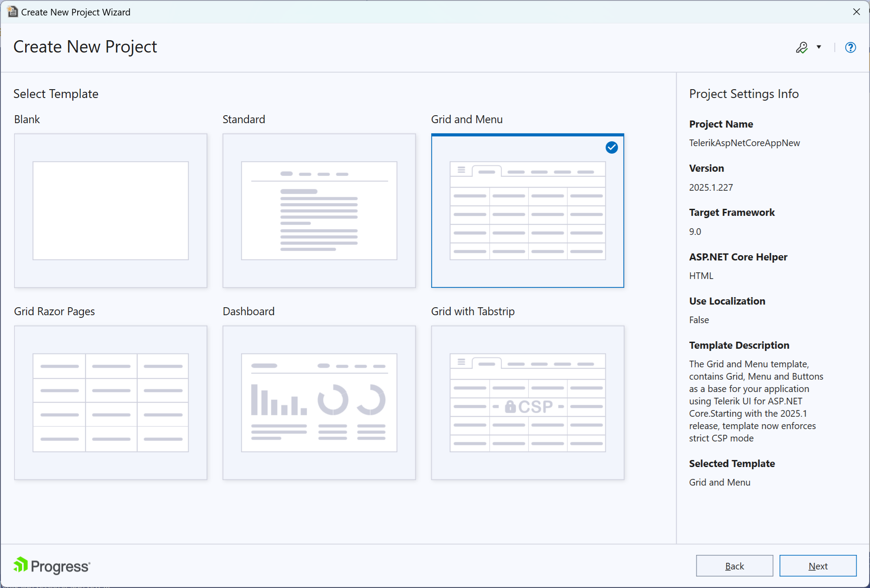Viewport: 870px width, 588px height.
Task: Select the Grid with Tabstrip template
Action: pyautogui.click(x=527, y=402)
